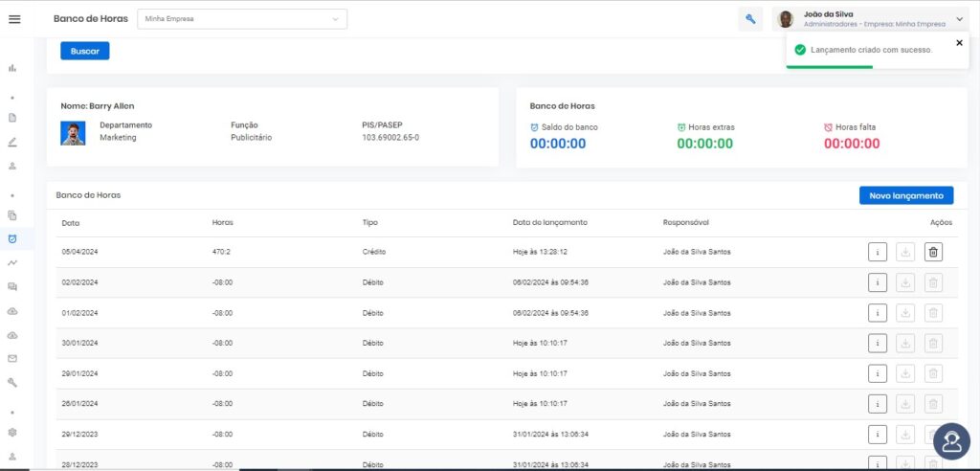Click the envelope mail icon in sidebar

[11, 358]
